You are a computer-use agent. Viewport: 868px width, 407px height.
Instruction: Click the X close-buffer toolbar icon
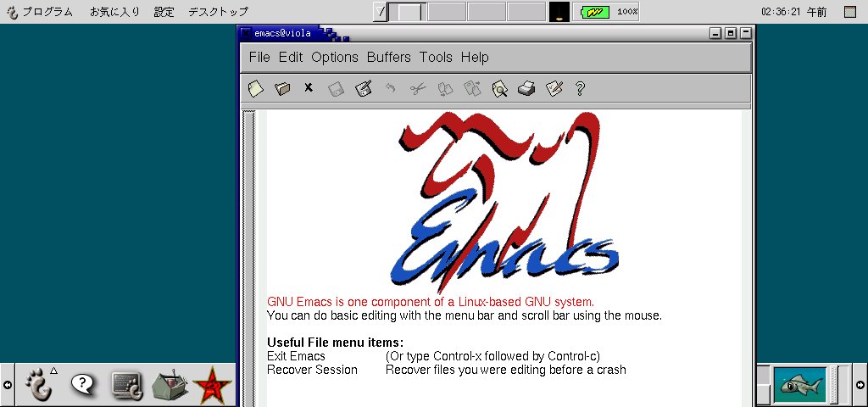coord(309,87)
